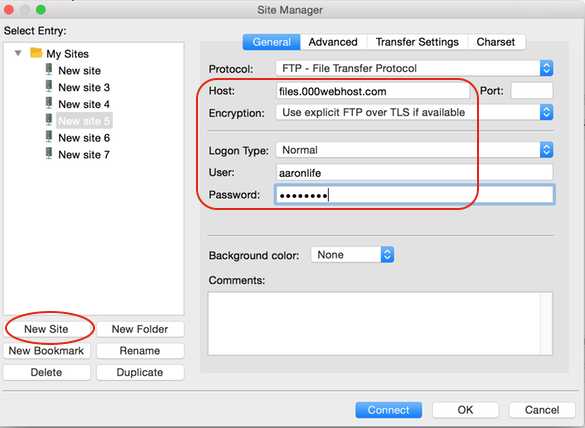Click the server icon beside New site

click(x=49, y=69)
